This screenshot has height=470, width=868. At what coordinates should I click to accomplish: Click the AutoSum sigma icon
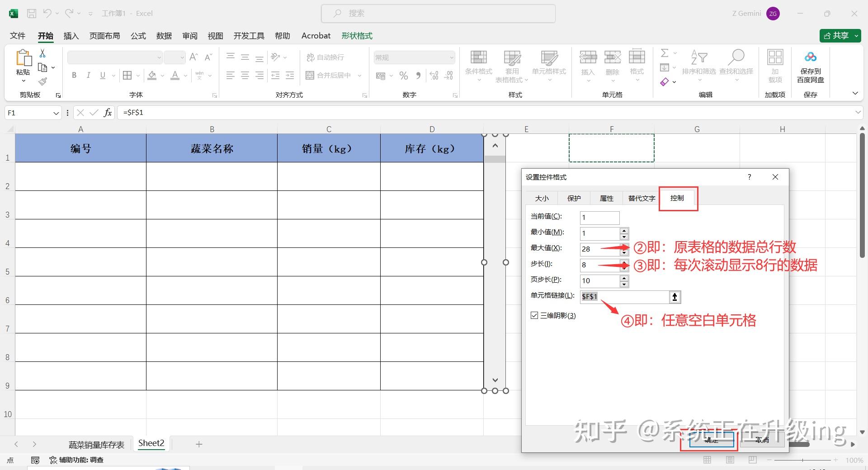[x=665, y=53]
